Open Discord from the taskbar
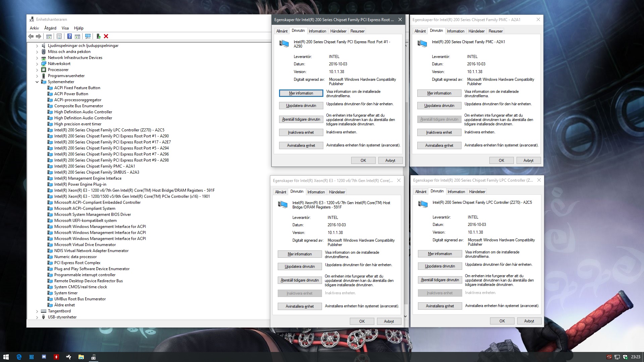644x362 pixels. (44, 357)
